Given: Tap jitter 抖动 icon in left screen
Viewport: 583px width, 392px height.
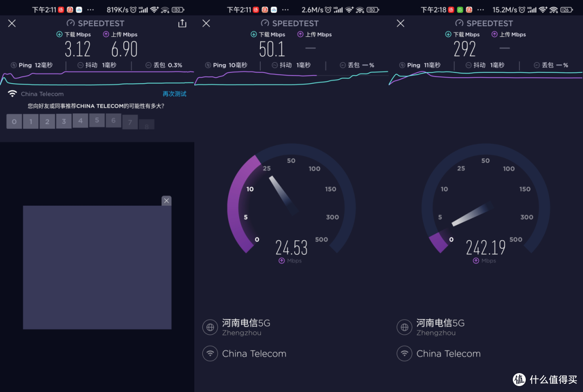Looking at the screenshot, I should click(80, 65).
